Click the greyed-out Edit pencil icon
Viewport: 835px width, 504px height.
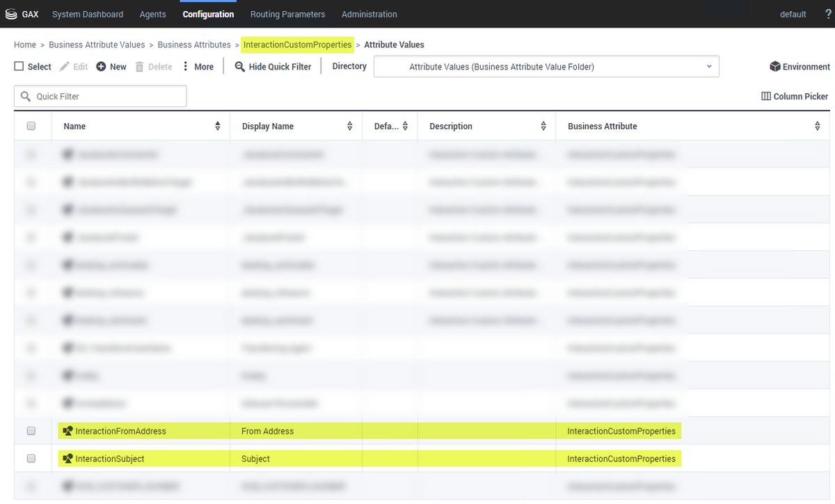click(65, 67)
